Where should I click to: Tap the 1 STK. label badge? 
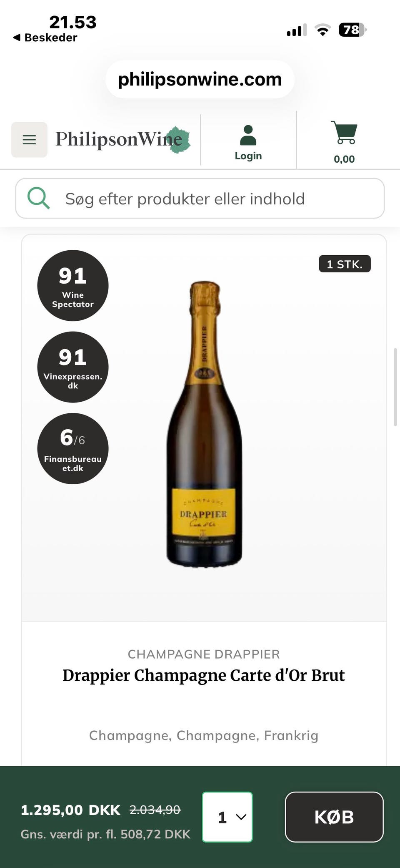345,264
